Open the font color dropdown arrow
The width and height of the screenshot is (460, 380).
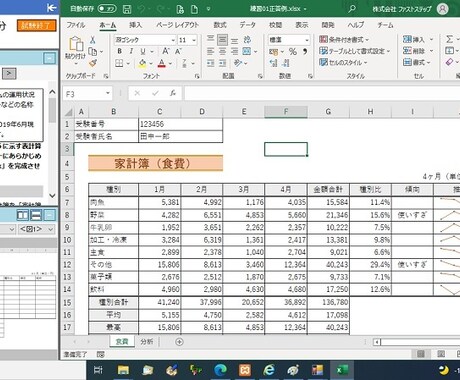(x=170, y=63)
